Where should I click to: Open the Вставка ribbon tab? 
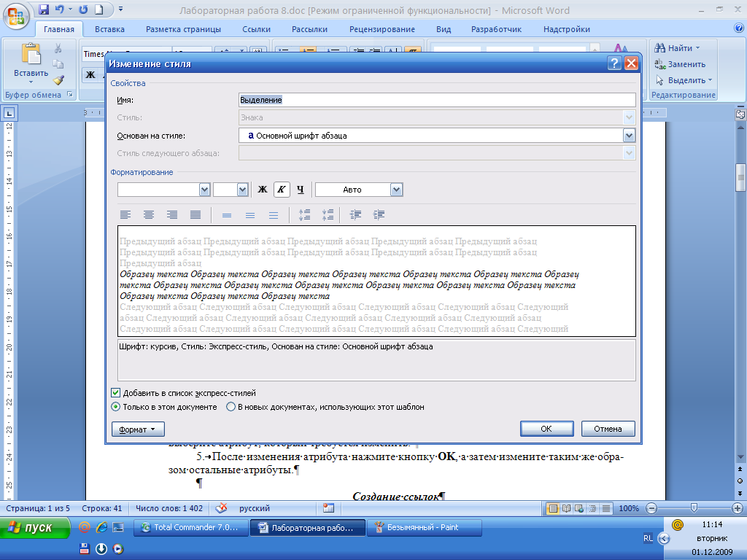[x=109, y=29]
